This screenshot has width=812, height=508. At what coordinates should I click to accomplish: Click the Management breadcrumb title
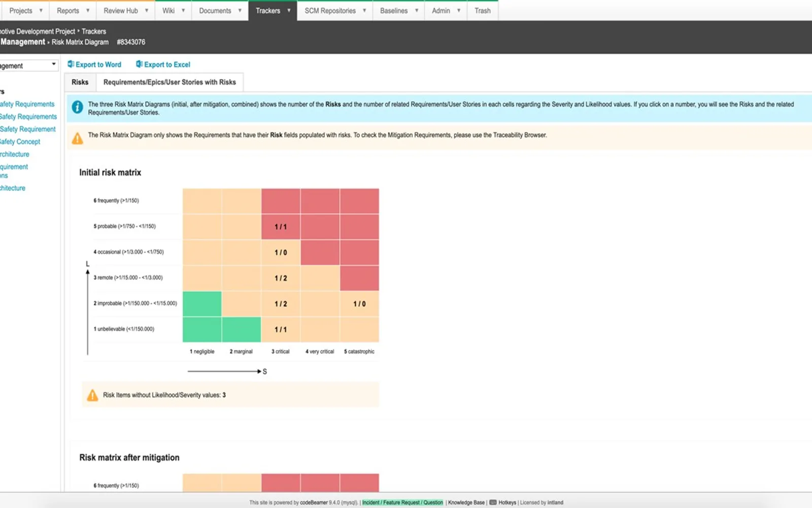click(22, 42)
